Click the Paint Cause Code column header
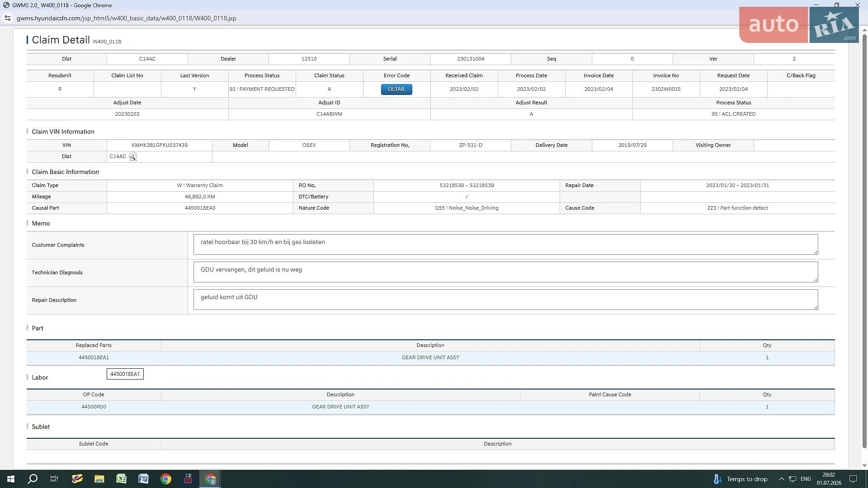 coord(610,394)
